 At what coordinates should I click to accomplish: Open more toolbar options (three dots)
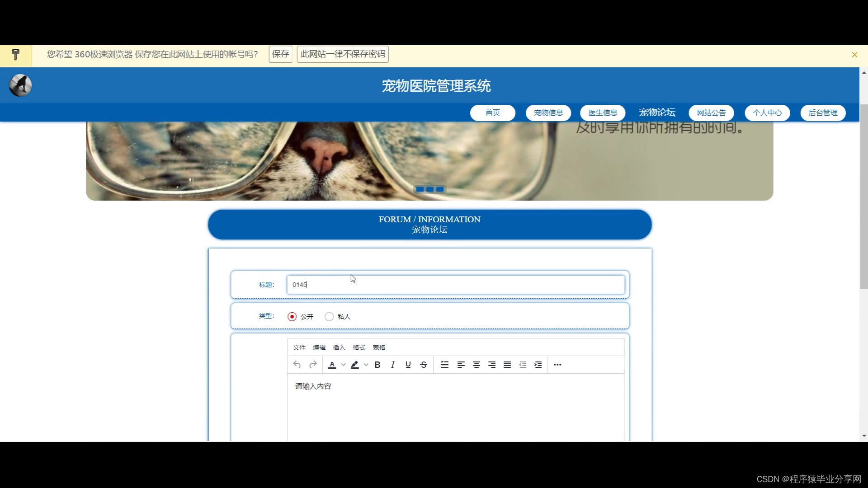[x=557, y=365]
